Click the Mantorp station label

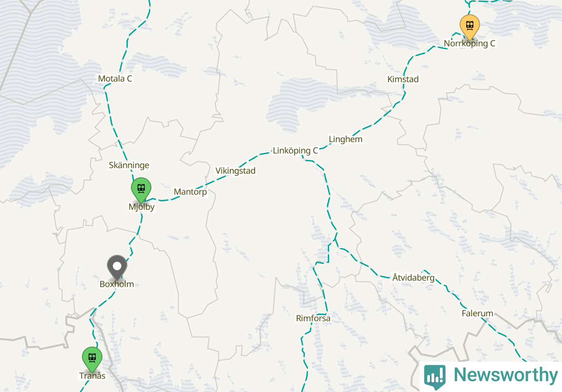pyautogui.click(x=191, y=192)
